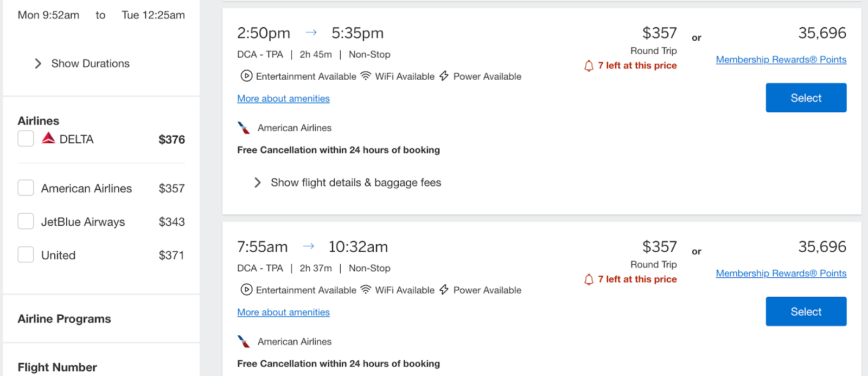Open Membership Rewards Points link on 7:55am flight
868x376 pixels.
tap(781, 273)
